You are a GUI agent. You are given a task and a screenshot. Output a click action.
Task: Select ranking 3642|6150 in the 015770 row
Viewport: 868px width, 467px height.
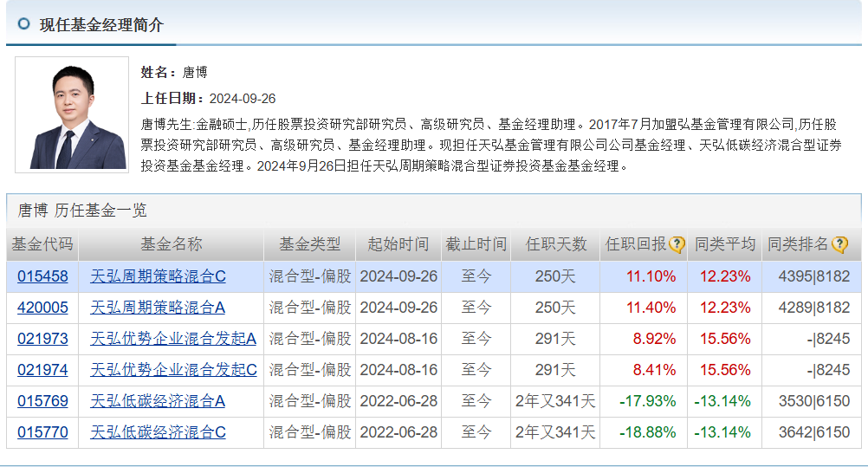pyautogui.click(x=813, y=432)
